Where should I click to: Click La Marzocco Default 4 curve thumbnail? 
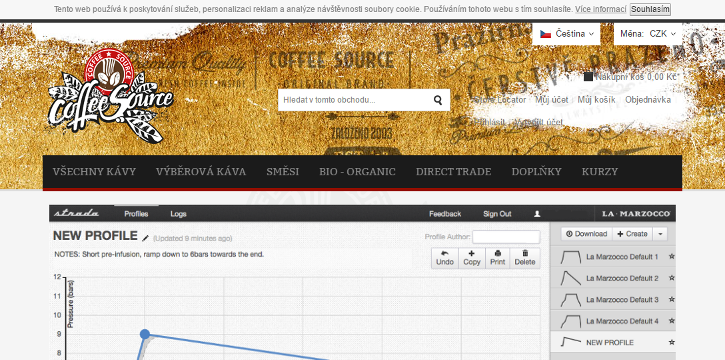click(x=571, y=321)
